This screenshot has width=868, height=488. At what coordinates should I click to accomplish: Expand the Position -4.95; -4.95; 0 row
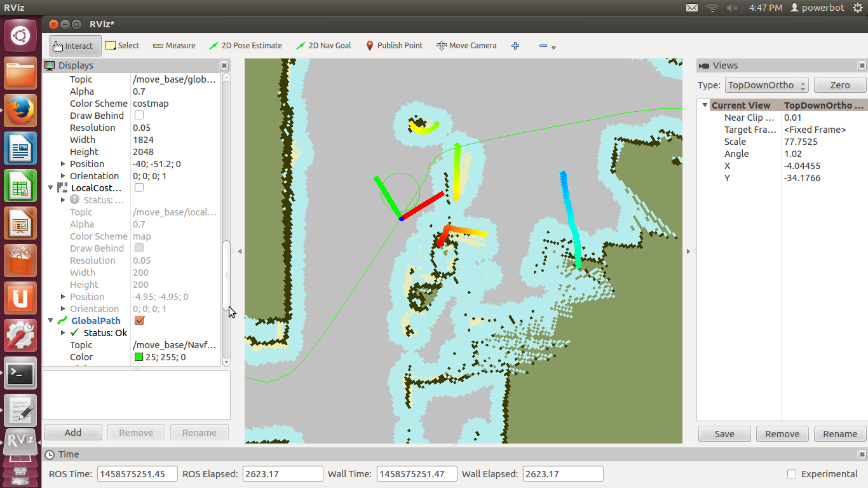coord(63,297)
